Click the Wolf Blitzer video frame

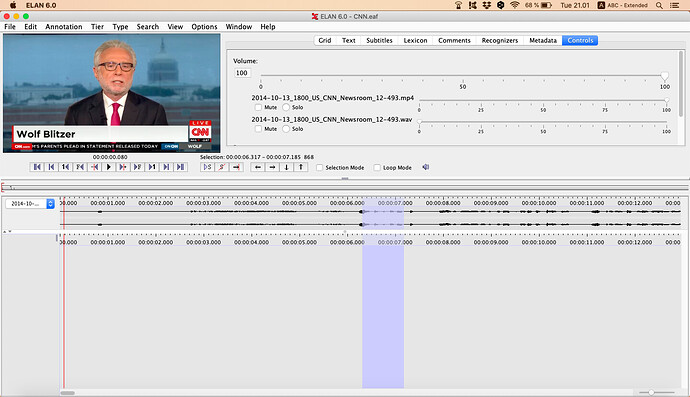(x=112, y=93)
